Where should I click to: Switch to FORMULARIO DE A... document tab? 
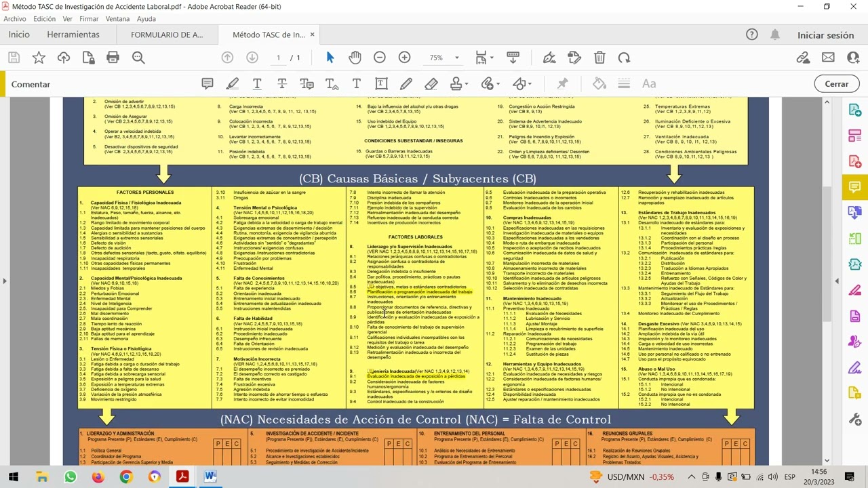click(x=167, y=35)
